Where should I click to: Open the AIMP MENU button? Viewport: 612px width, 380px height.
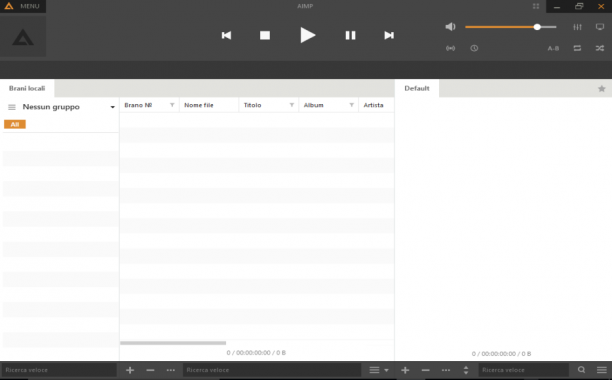tap(23, 6)
